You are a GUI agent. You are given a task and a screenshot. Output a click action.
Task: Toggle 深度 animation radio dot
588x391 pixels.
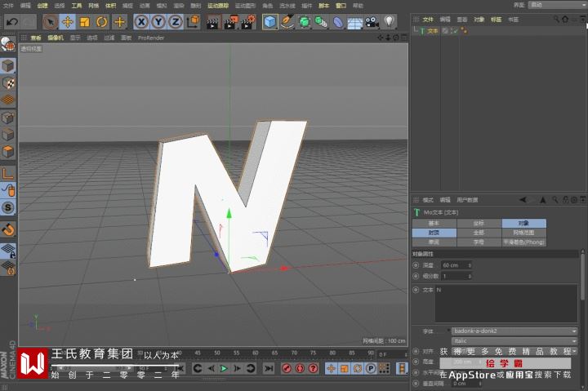(416, 265)
